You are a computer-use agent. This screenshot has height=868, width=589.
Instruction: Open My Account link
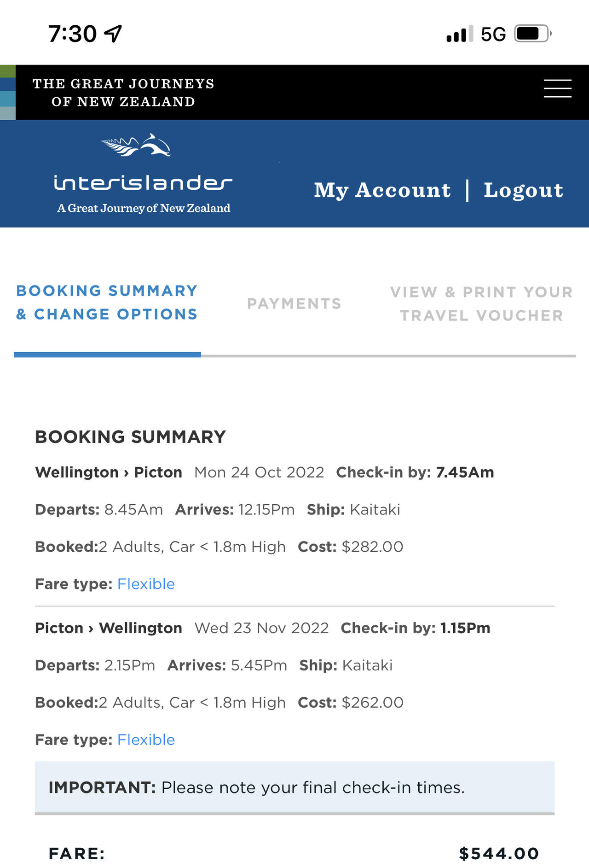(x=382, y=190)
